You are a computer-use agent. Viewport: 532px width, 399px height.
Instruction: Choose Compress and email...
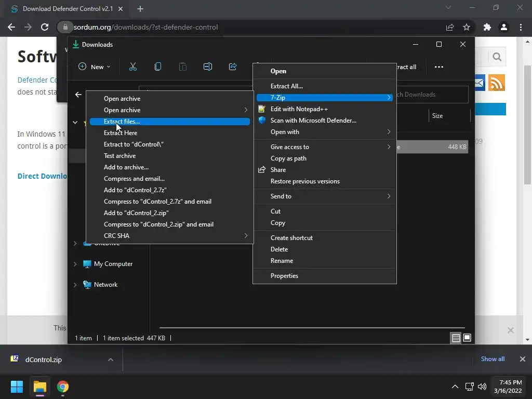pos(170,179)
